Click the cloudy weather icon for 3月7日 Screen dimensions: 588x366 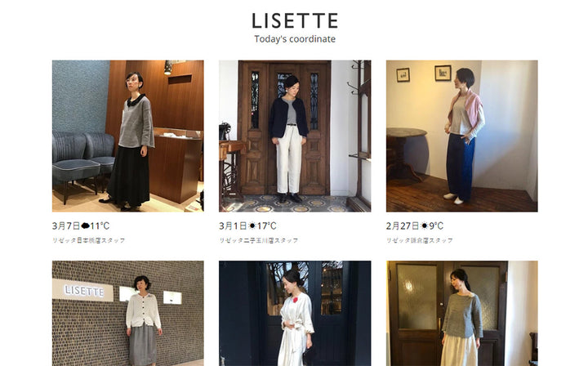point(85,225)
